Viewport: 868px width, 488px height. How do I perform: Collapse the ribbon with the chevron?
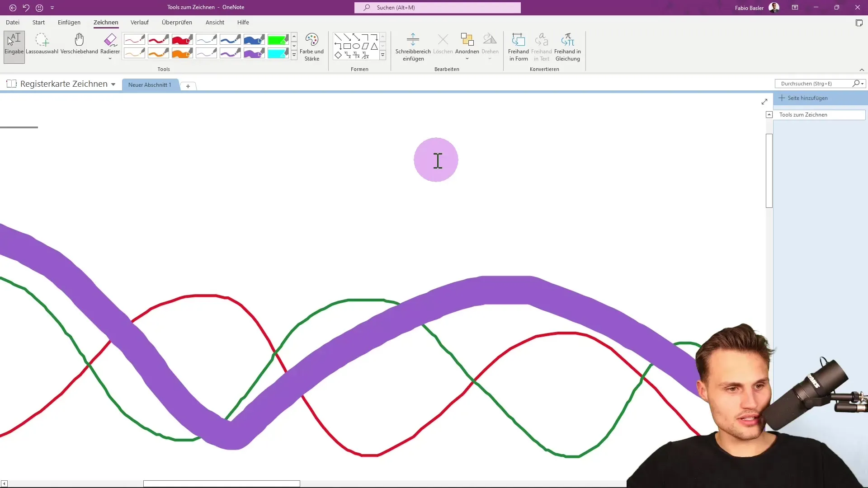pos(862,70)
